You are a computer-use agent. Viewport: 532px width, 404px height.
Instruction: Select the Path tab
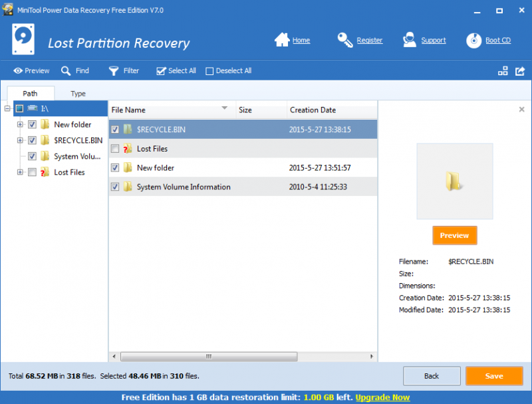point(31,94)
